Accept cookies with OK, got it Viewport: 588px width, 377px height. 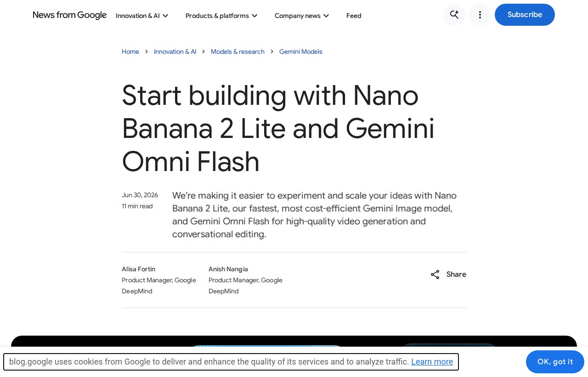555,362
